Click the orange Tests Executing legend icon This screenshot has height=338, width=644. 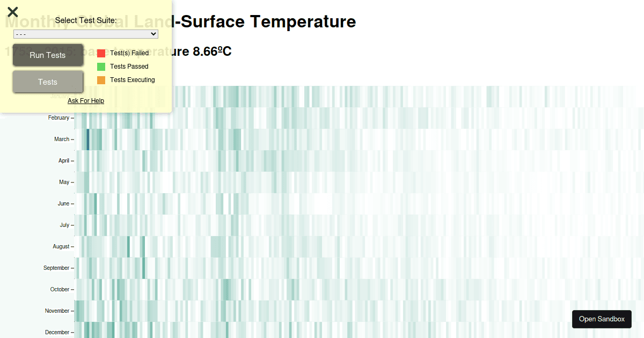101,79
